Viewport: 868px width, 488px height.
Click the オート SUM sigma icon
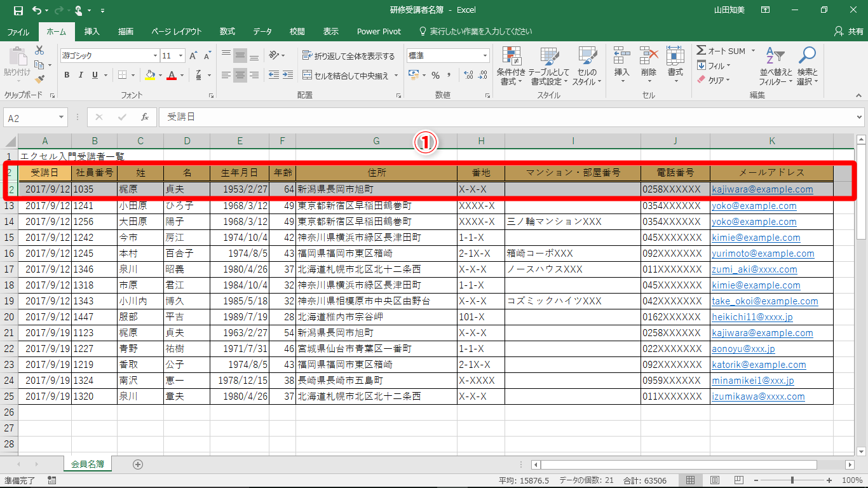tap(701, 51)
